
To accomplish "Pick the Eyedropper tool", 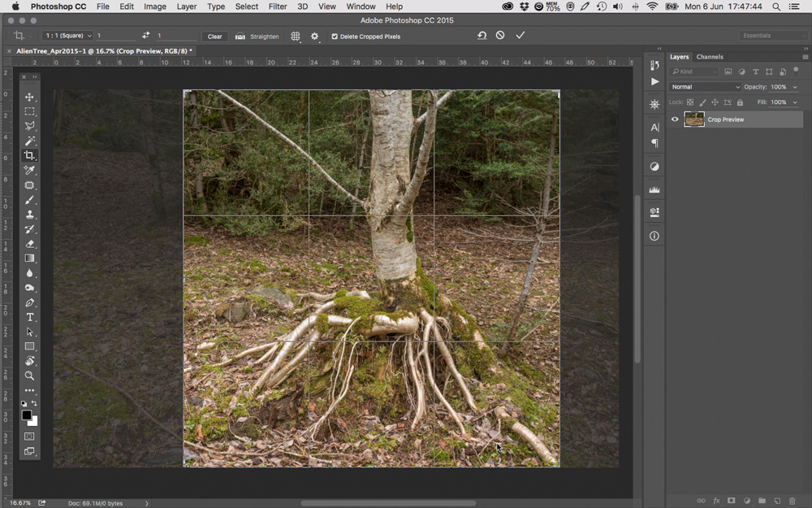I will tap(30, 170).
